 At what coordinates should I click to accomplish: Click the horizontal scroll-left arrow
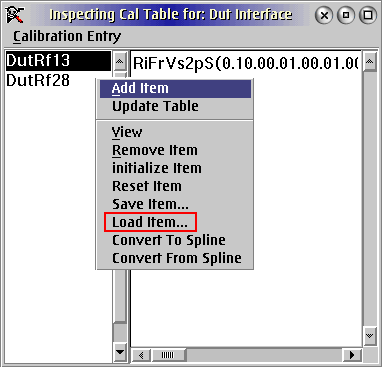point(141,355)
